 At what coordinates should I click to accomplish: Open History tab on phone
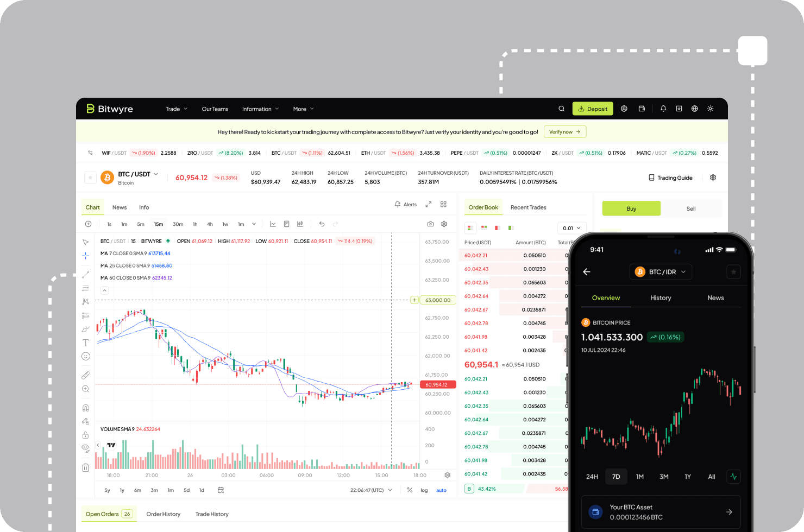click(661, 298)
